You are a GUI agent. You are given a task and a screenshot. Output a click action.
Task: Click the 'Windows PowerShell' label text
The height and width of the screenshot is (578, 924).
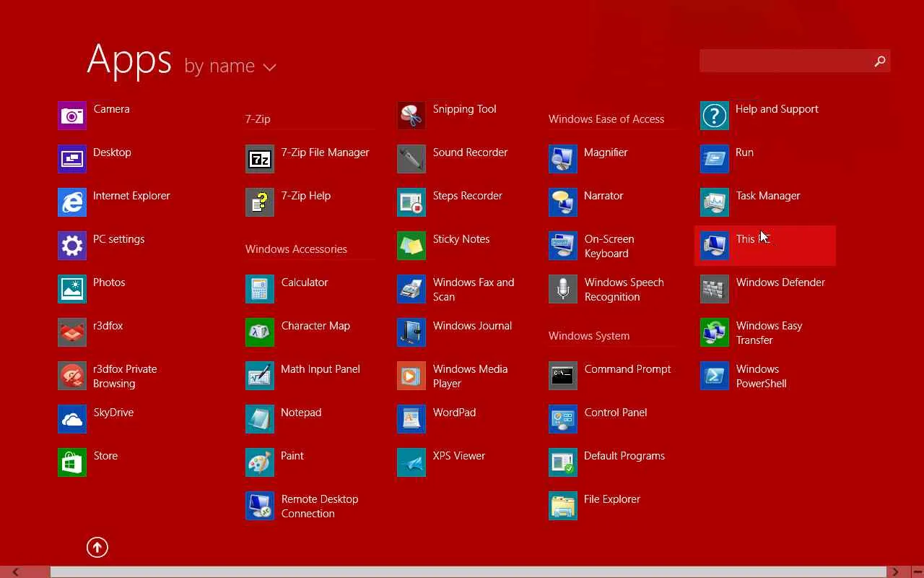(x=761, y=376)
